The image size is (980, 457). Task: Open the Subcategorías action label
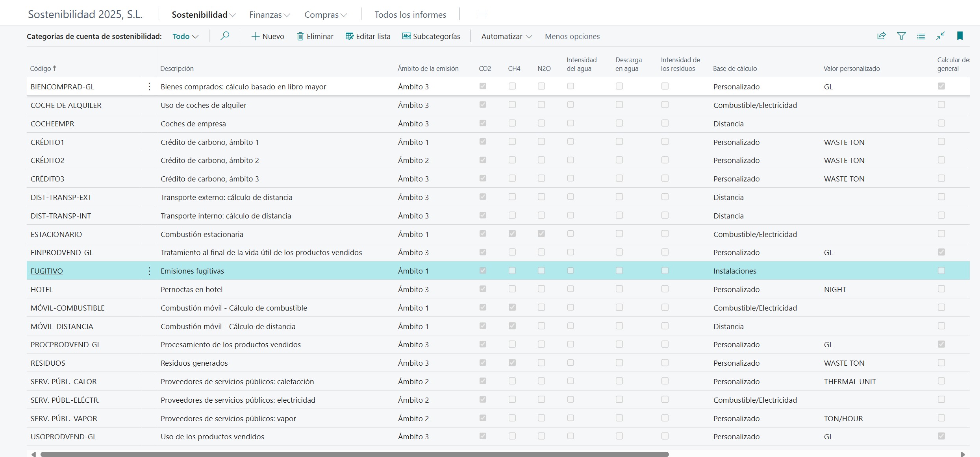[x=437, y=37]
